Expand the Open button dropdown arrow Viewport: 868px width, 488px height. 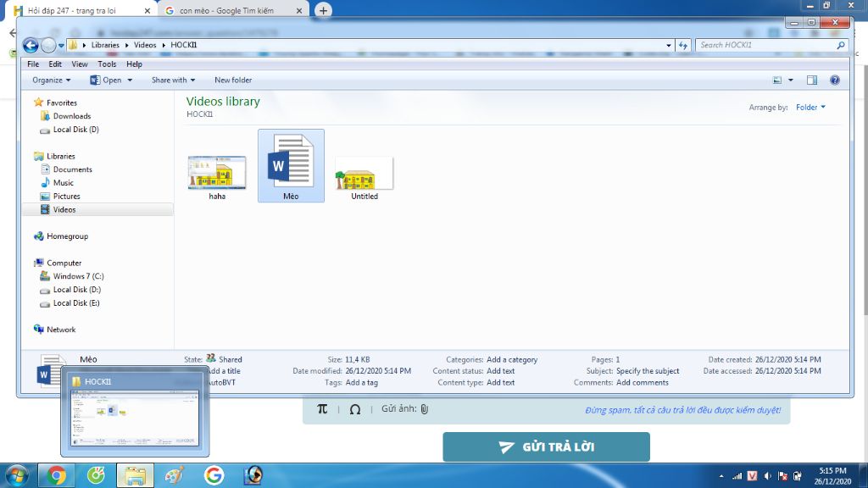(130, 80)
